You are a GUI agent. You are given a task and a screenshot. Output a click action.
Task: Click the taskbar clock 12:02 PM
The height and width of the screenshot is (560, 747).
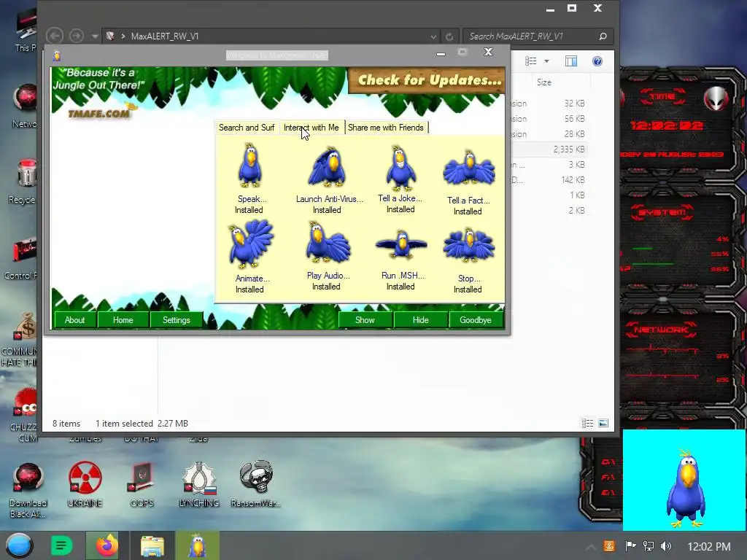(709, 547)
